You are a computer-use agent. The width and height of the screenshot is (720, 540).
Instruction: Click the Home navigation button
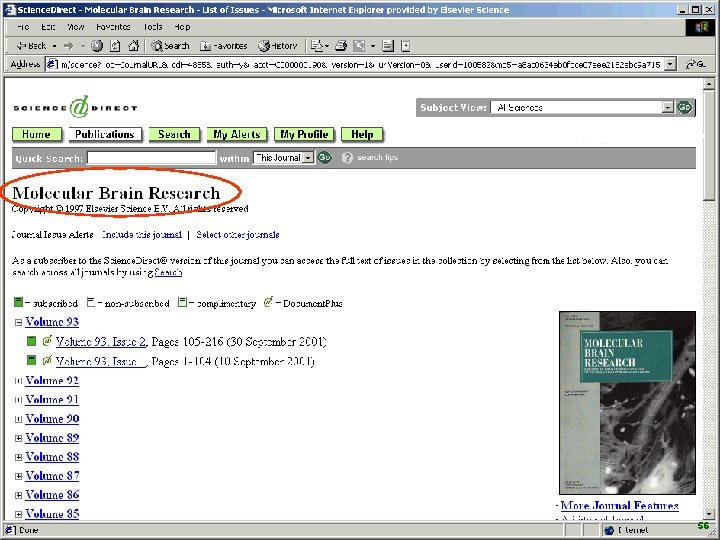coord(36,134)
